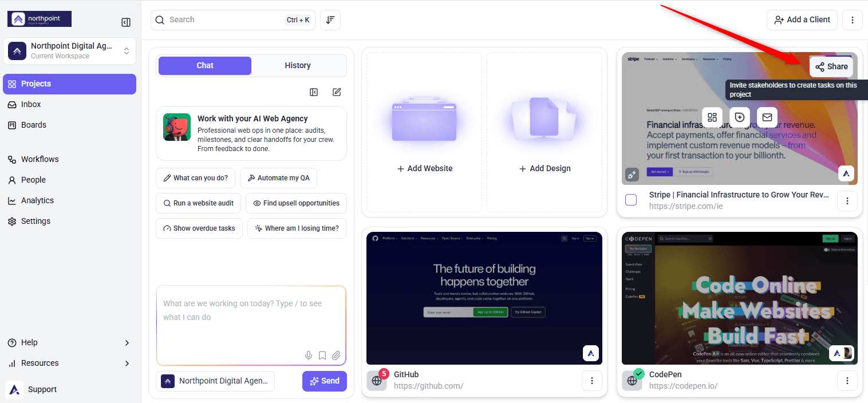Screen dimensions: 868x403
Task: Tick the Stripe project checkbox
Action: tap(631, 200)
